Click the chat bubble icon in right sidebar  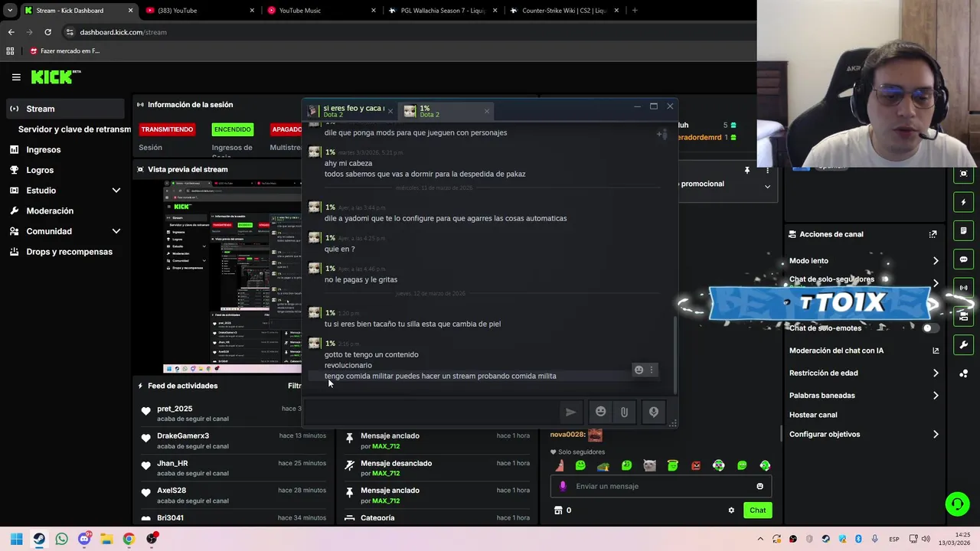tap(963, 259)
